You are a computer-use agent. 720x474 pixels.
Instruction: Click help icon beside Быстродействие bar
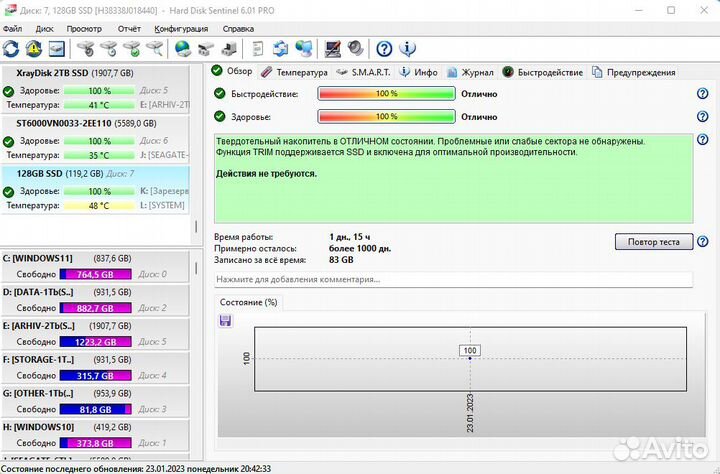703,94
